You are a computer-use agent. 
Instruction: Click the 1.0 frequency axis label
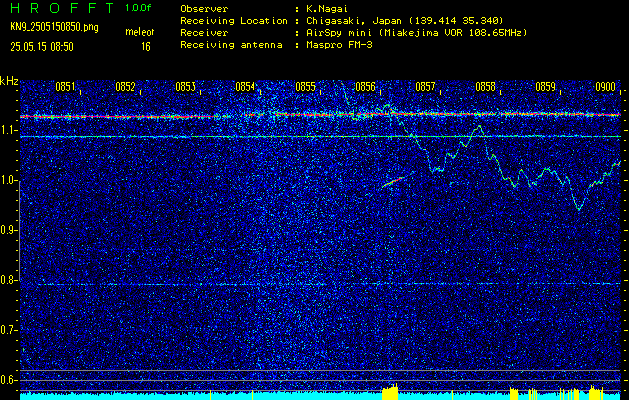8,180
